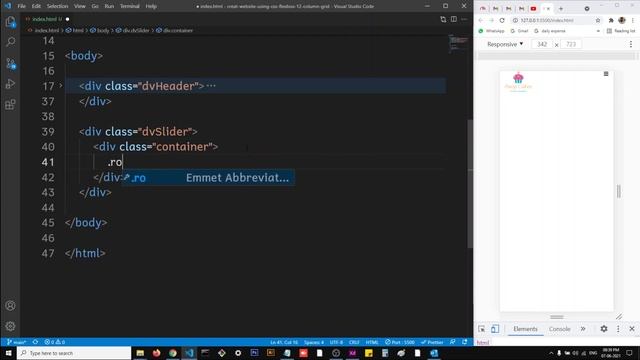Click the Windows Start button
The image size is (640, 360).
8,353
